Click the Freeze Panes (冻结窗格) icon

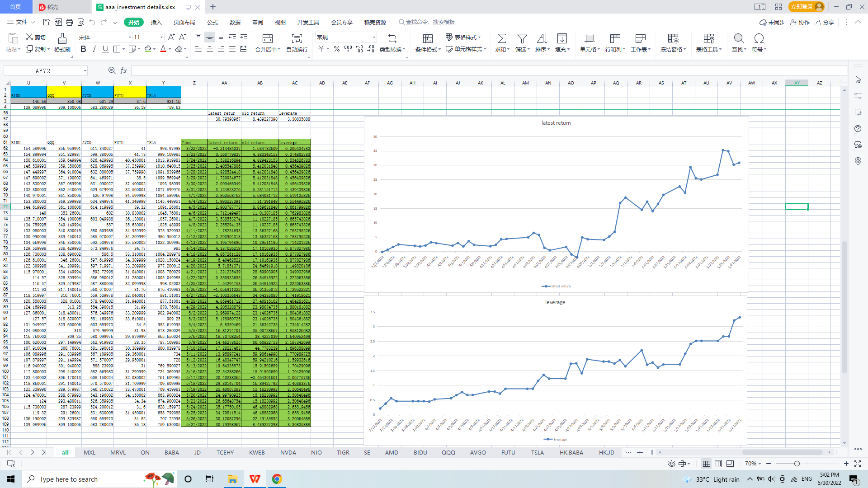pyautogui.click(x=673, y=39)
